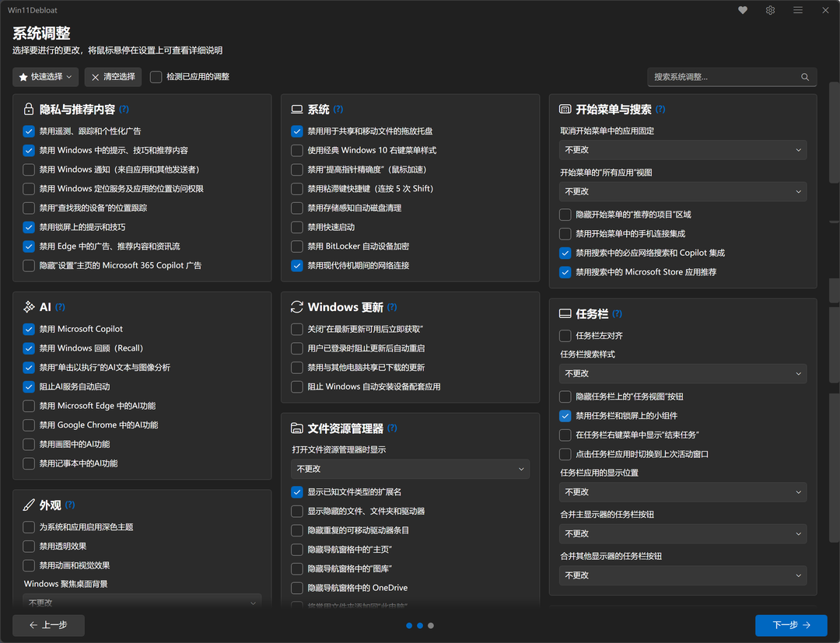Enable 禁用 Windows 通知 checkbox
This screenshot has width=840, height=643.
pyautogui.click(x=29, y=169)
